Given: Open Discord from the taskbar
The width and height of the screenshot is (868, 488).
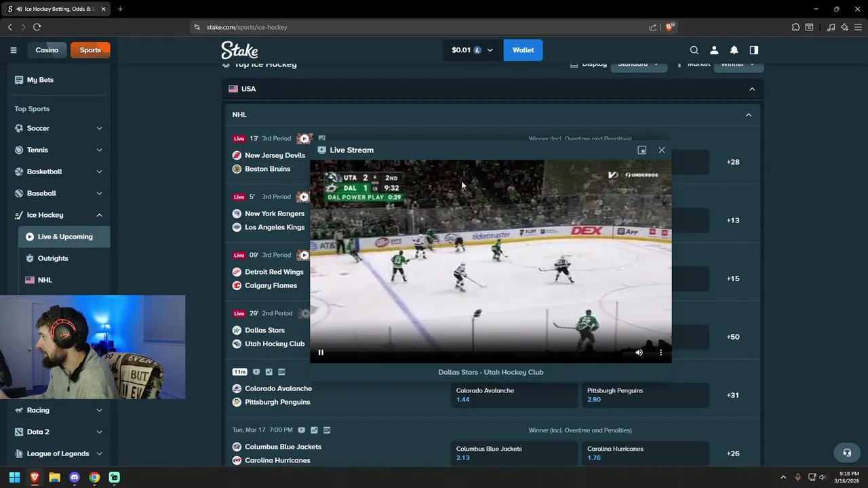Looking at the screenshot, I should click(x=75, y=477).
